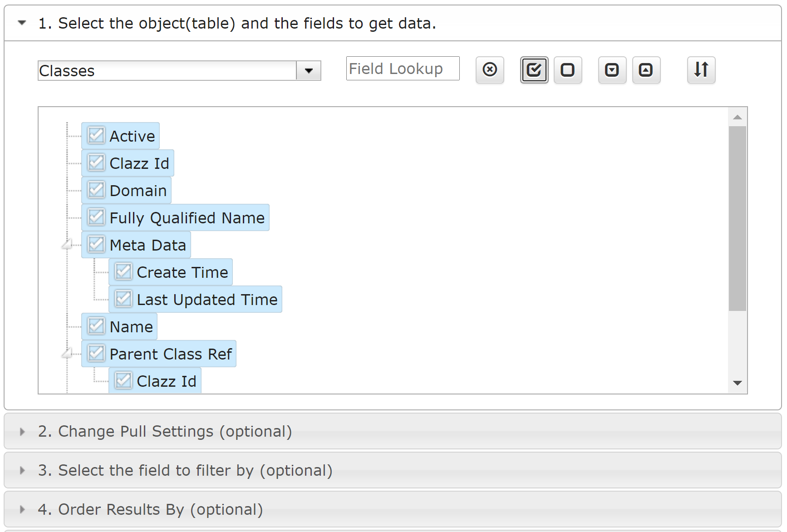Toggle the Last Updated Time checkbox
Viewport: 787px width, 532px height.
(x=123, y=299)
